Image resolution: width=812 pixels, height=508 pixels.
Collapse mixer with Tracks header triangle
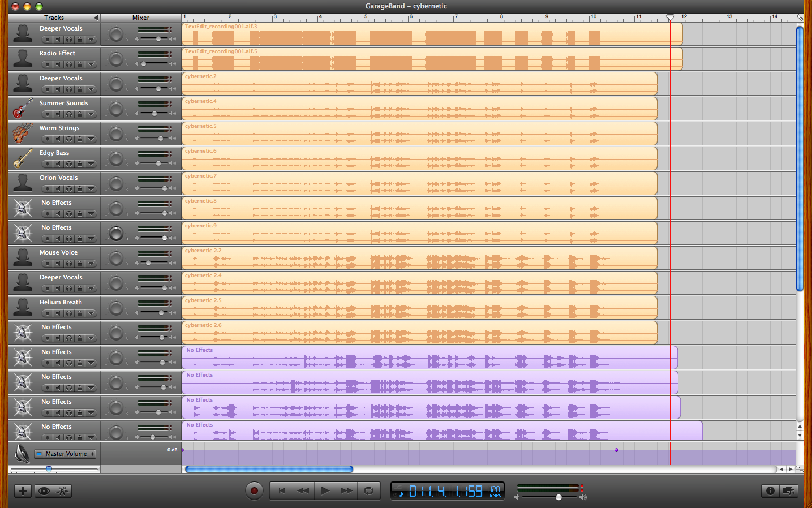pos(96,18)
